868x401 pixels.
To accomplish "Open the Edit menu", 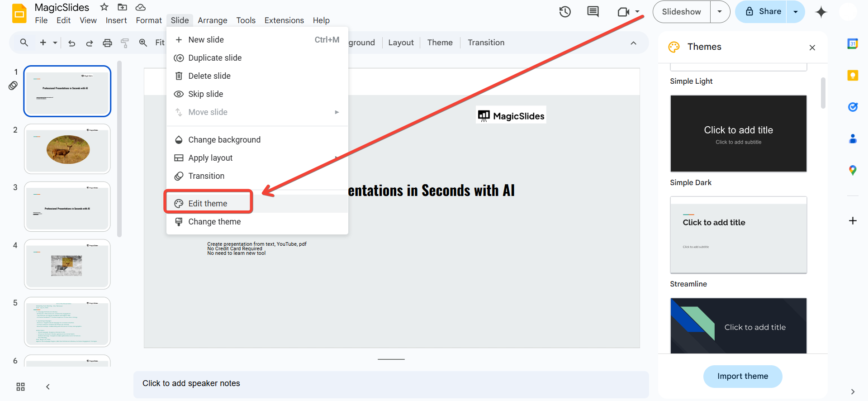I will coord(63,20).
